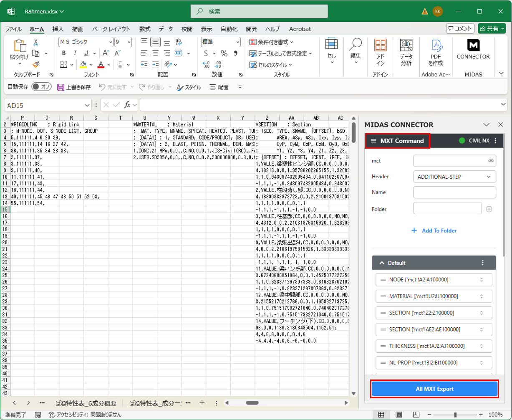Collapse the ribbon with chevron
The width and height of the screenshot is (512, 420).
click(502, 73)
